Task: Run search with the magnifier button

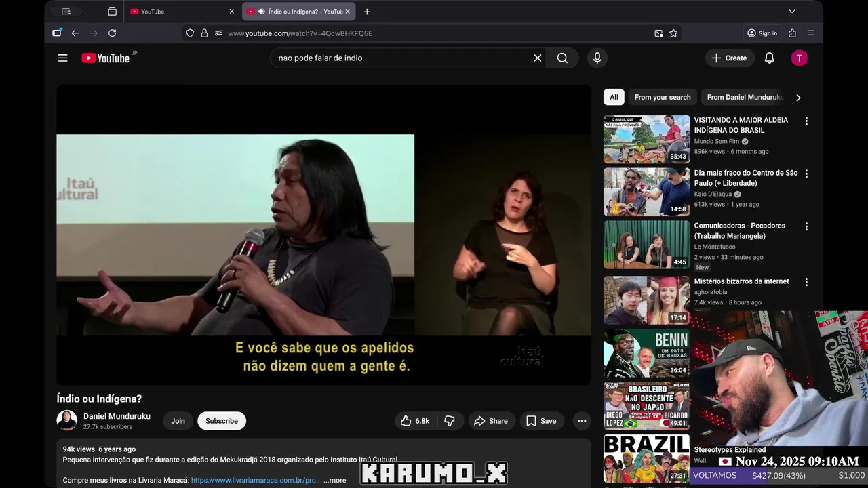Action: (x=562, y=58)
